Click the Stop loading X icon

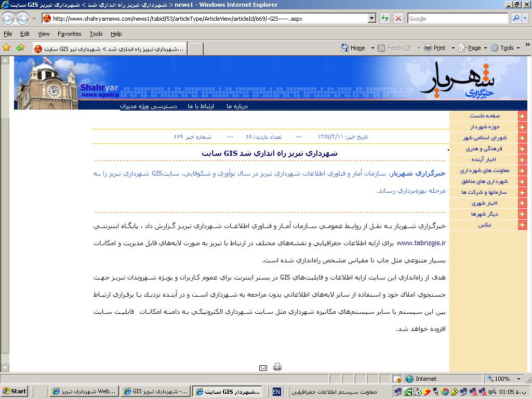tap(398, 18)
